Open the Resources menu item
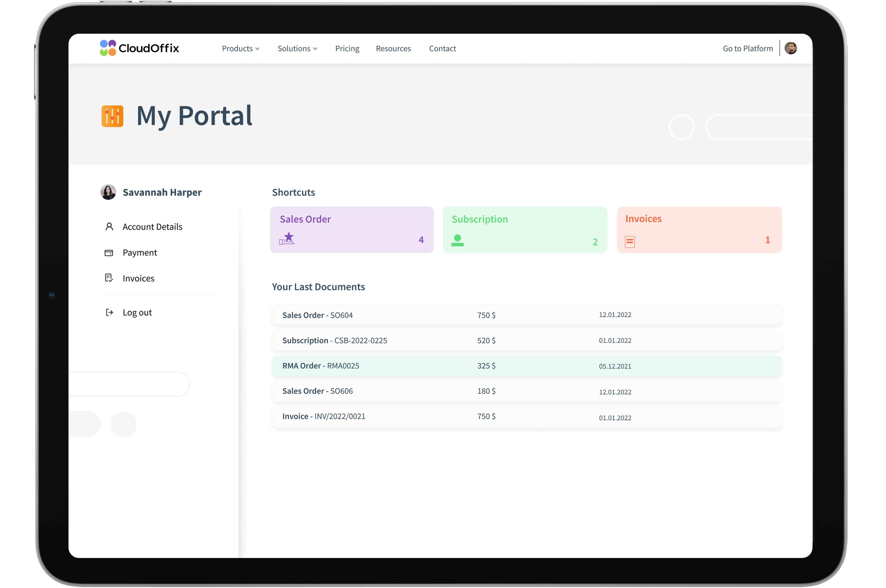 tap(393, 49)
